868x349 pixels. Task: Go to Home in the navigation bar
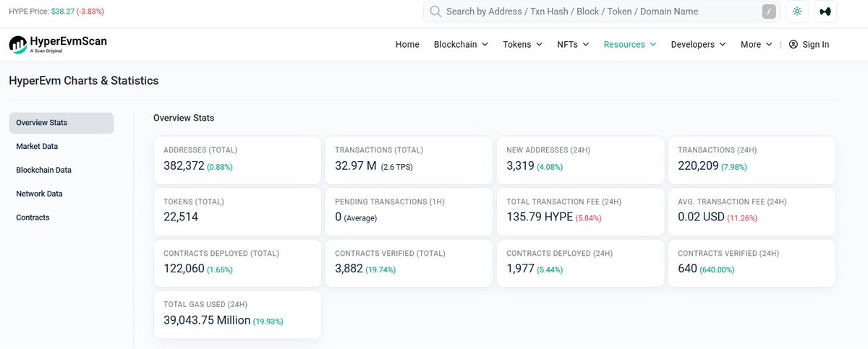coord(407,44)
